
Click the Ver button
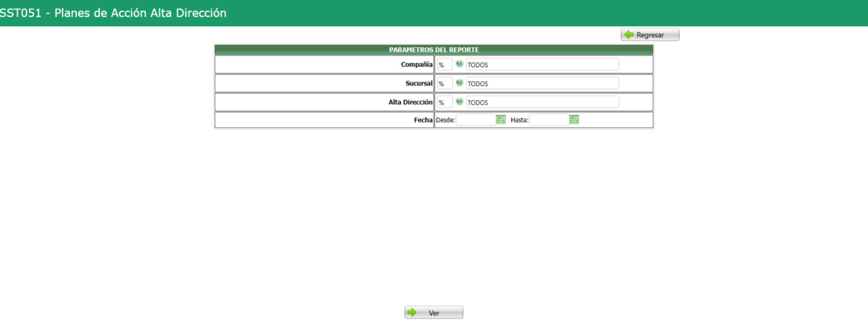coord(434,313)
